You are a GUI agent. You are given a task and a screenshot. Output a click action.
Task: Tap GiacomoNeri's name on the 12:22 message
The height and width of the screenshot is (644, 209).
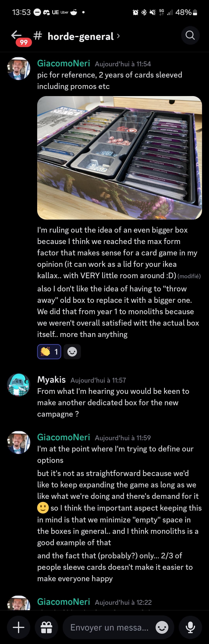(x=64, y=602)
